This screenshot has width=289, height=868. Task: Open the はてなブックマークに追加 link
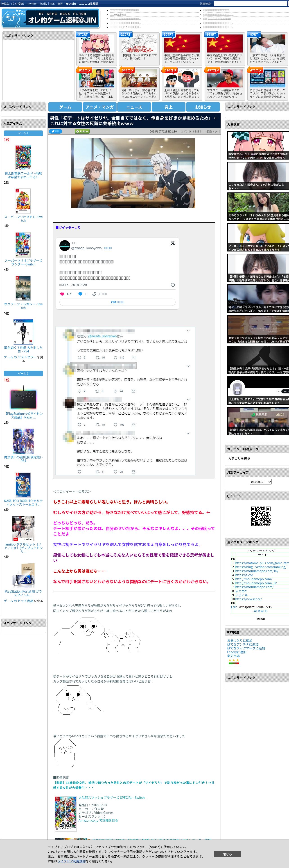[x=246, y=648]
